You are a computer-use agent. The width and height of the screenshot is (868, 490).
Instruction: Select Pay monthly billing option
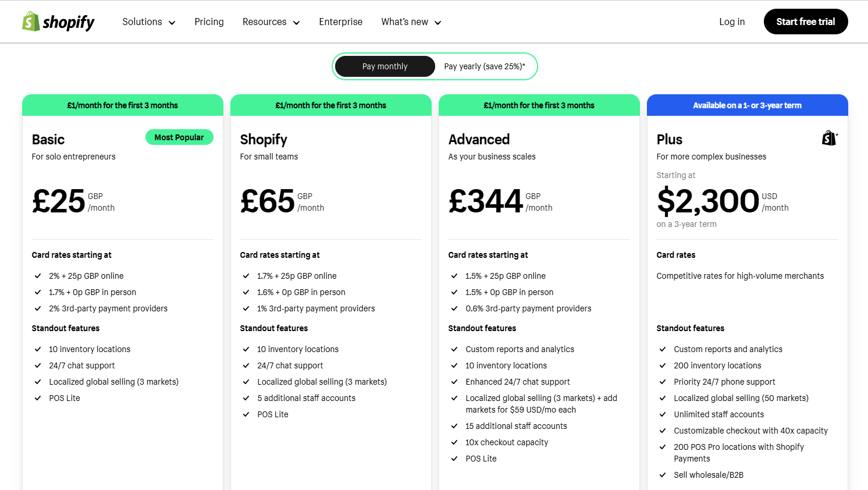(x=385, y=66)
